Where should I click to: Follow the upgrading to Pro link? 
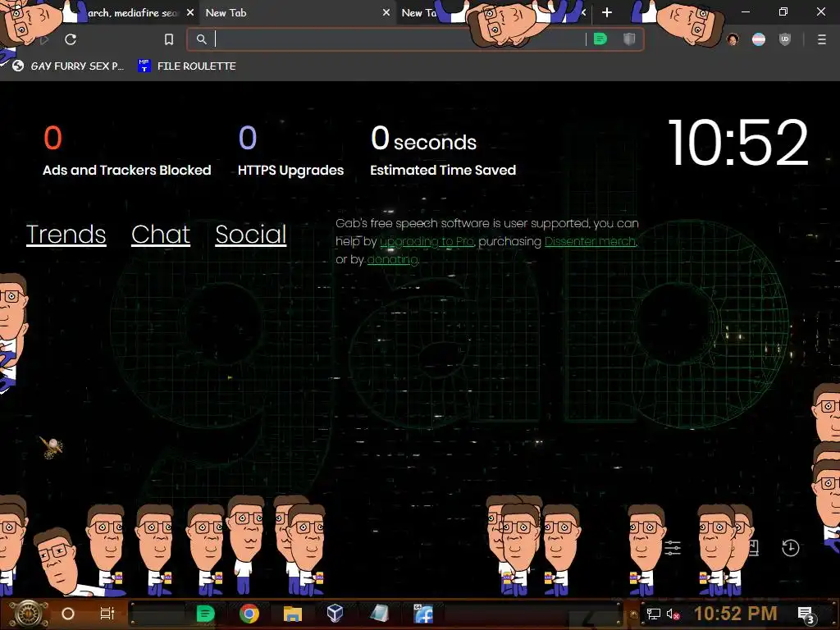pyautogui.click(x=427, y=242)
